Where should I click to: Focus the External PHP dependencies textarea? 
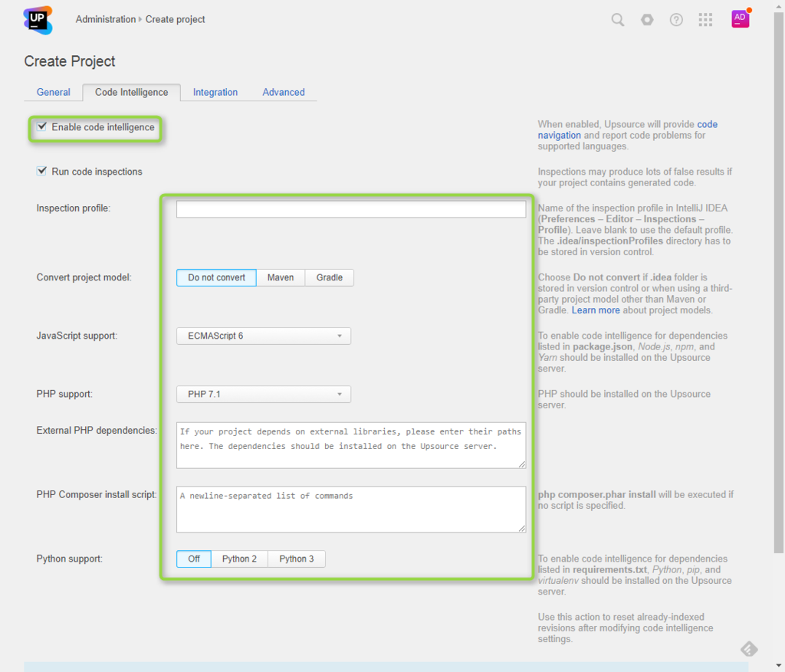(351, 445)
